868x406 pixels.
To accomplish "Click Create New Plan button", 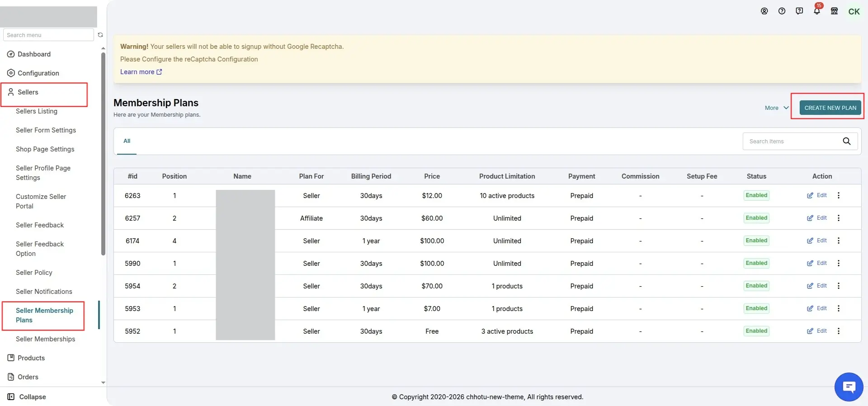I will tap(830, 108).
